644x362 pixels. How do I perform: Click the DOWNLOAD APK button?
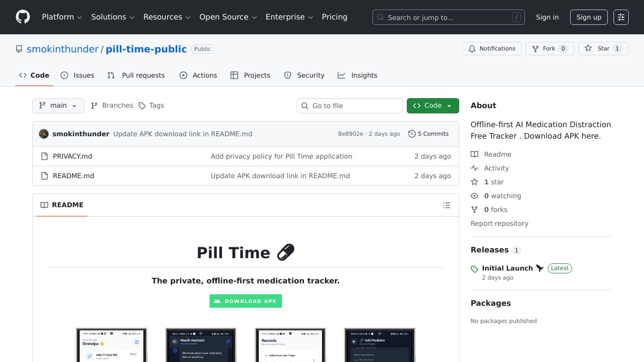(x=246, y=301)
